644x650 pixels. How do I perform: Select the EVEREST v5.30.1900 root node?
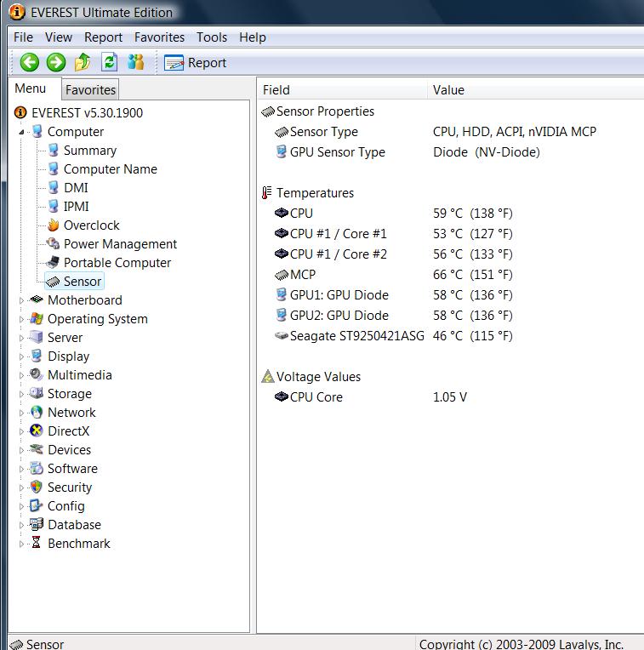79,113
